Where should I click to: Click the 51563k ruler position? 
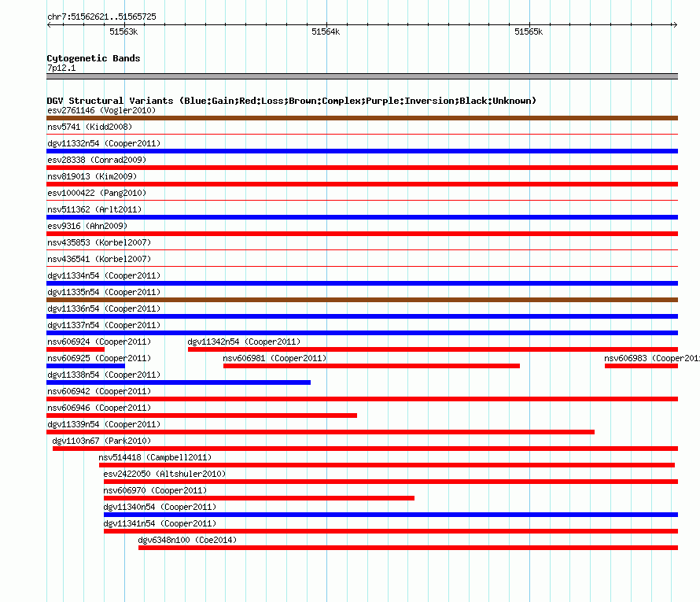click(123, 31)
